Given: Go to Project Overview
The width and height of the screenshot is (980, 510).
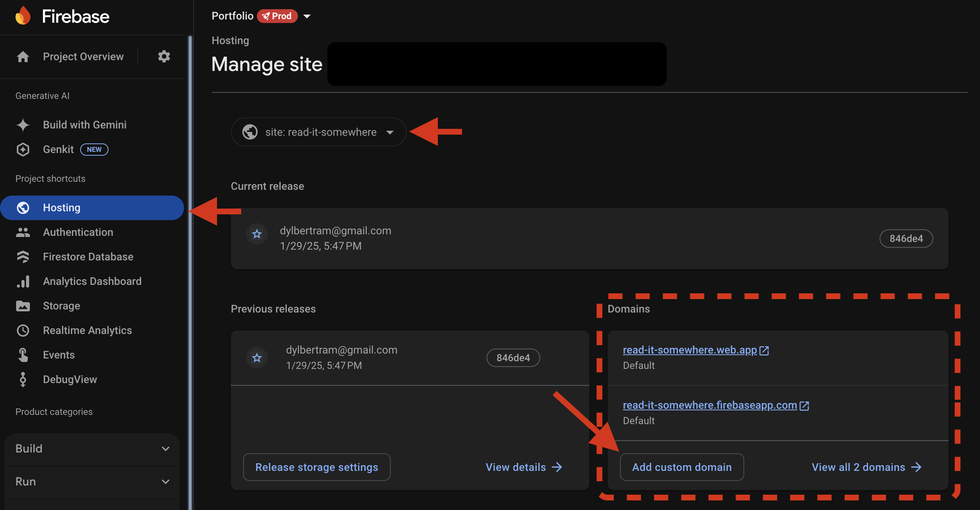Looking at the screenshot, I should [x=83, y=56].
